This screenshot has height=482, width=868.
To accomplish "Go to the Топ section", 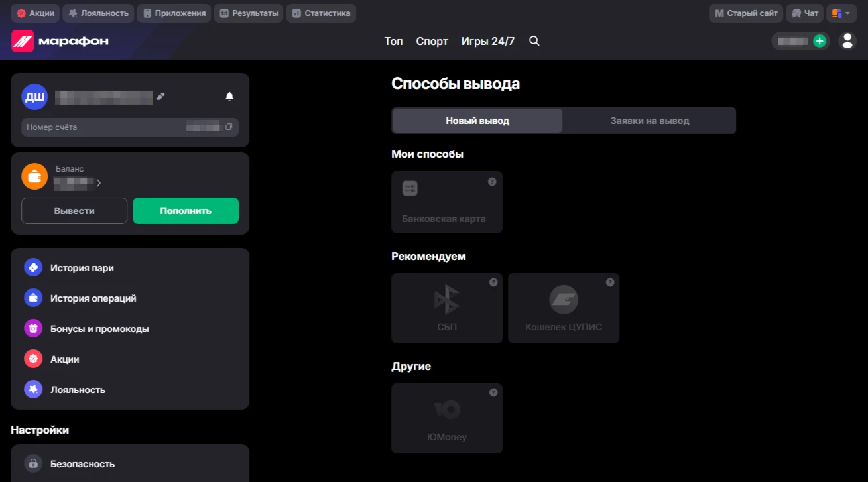I will [x=393, y=41].
